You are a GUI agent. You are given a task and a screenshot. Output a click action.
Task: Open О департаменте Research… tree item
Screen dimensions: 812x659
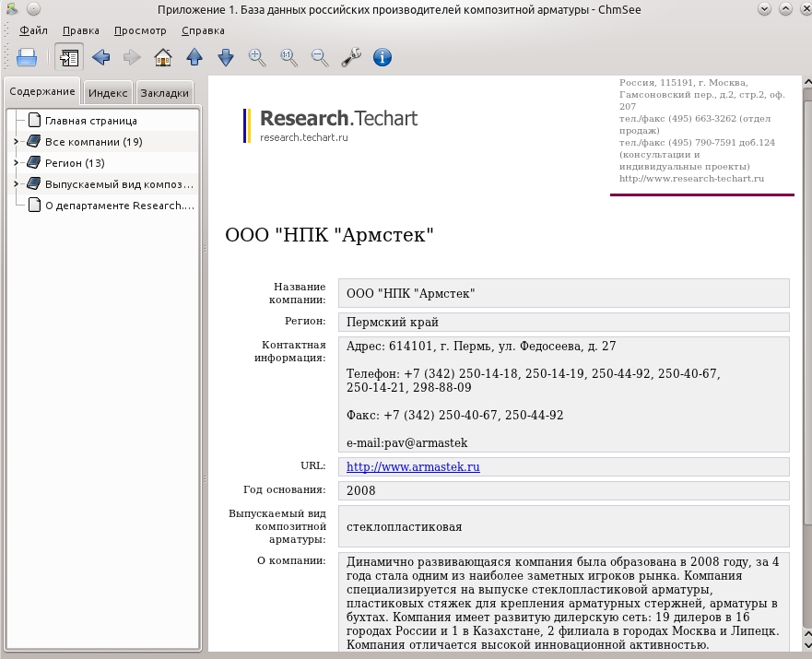click(x=120, y=206)
